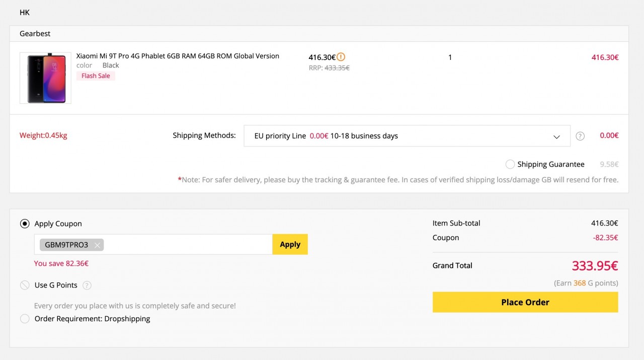Click the Apply coupon button

tap(290, 244)
